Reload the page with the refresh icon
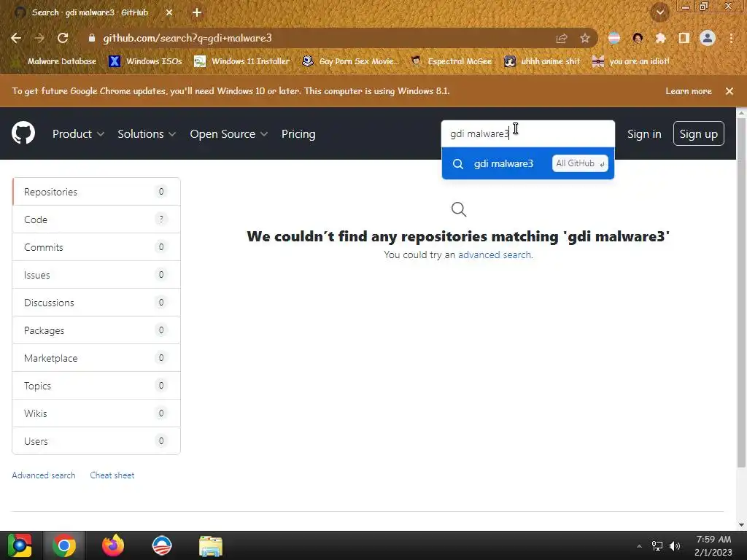This screenshot has height=560, width=747. pos(63,38)
